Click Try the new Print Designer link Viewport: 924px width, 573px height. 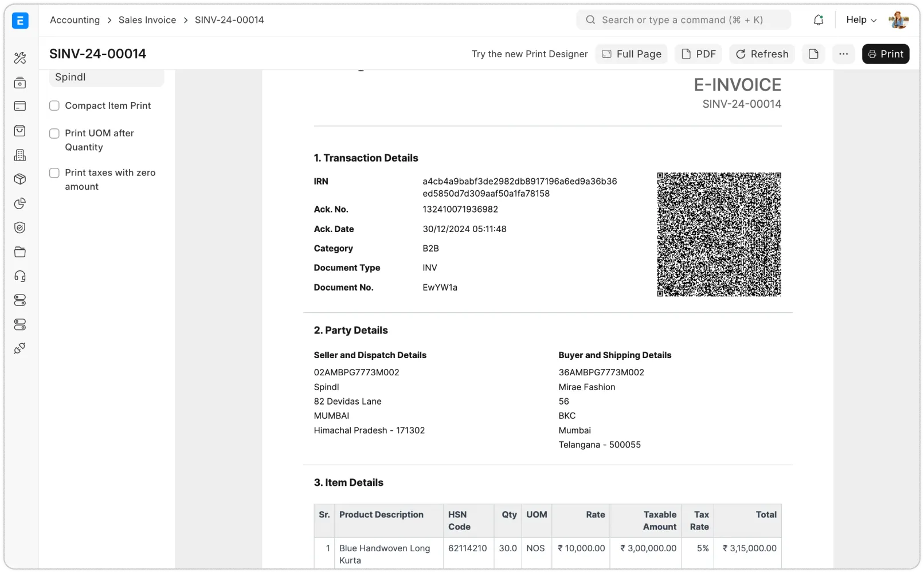click(529, 54)
